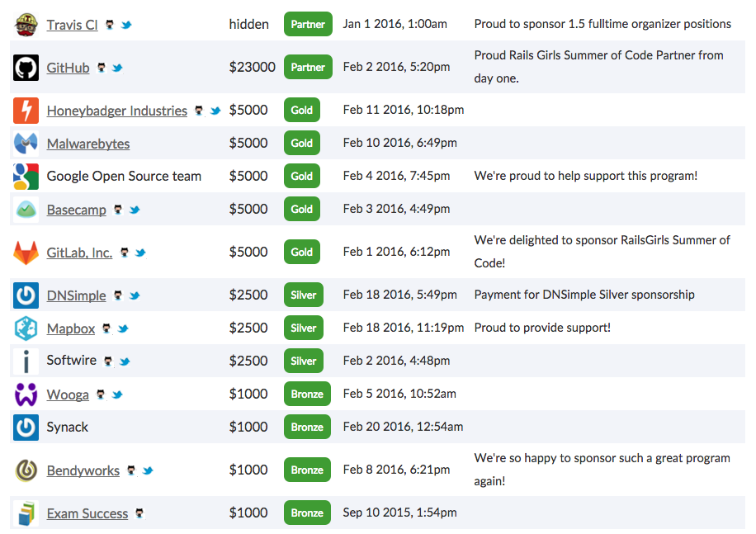Screen dimensions: 756x534
Task: Open Mapbox's GitHub icon
Action: click(106, 328)
